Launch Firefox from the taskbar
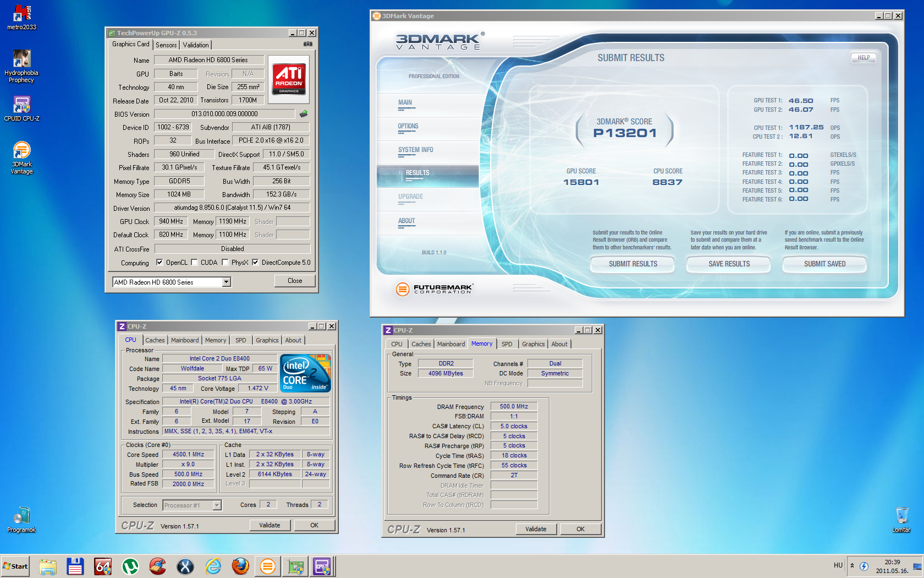 coord(240,566)
